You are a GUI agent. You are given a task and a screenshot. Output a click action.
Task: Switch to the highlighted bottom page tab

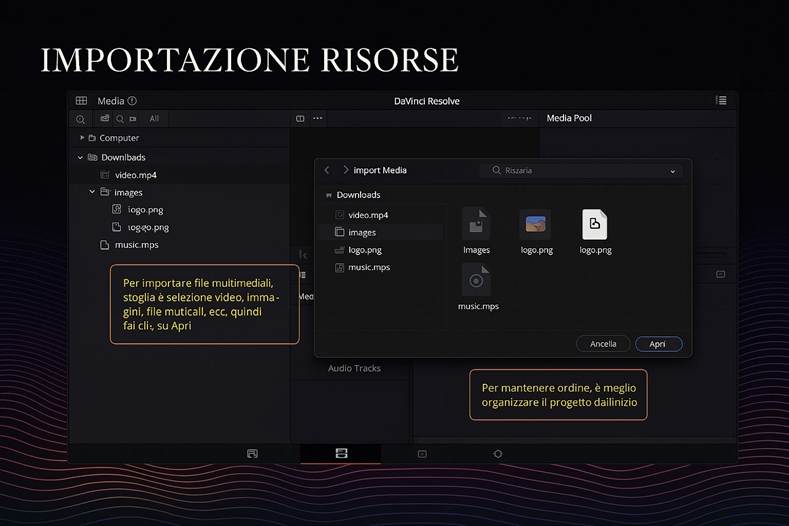click(341, 454)
